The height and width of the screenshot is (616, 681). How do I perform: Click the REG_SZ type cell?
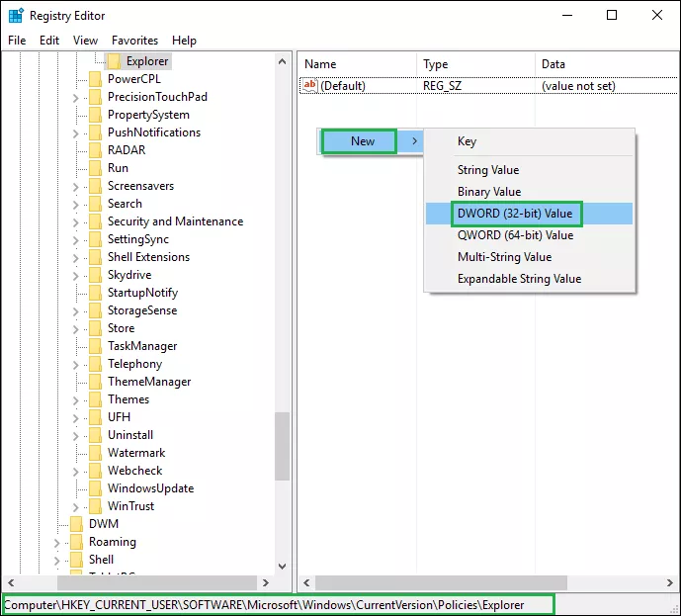(x=442, y=86)
